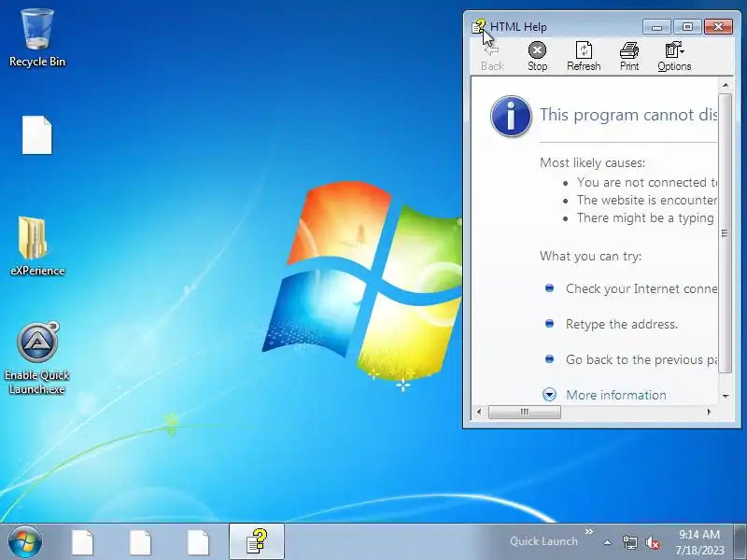Select Enable Quick Launch.exe desktop icon

[x=37, y=358]
